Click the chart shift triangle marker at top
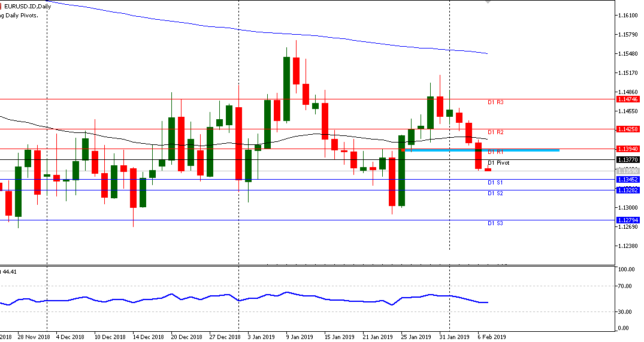This screenshot has width=644, height=342. 488,2
